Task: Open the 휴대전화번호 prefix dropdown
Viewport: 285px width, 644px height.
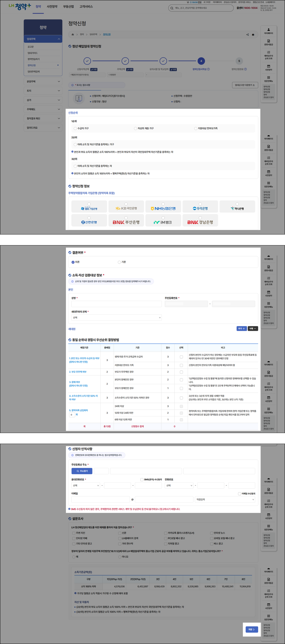Action: tap(85, 485)
